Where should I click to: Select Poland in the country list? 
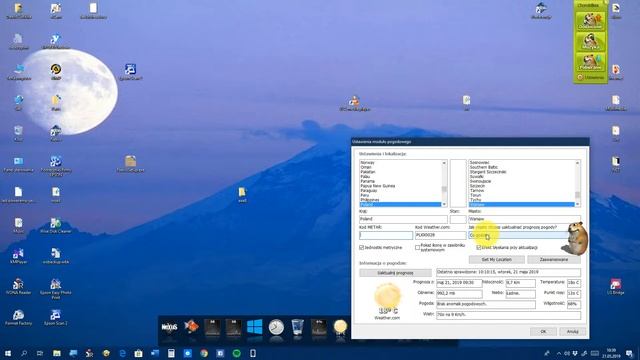[400, 204]
